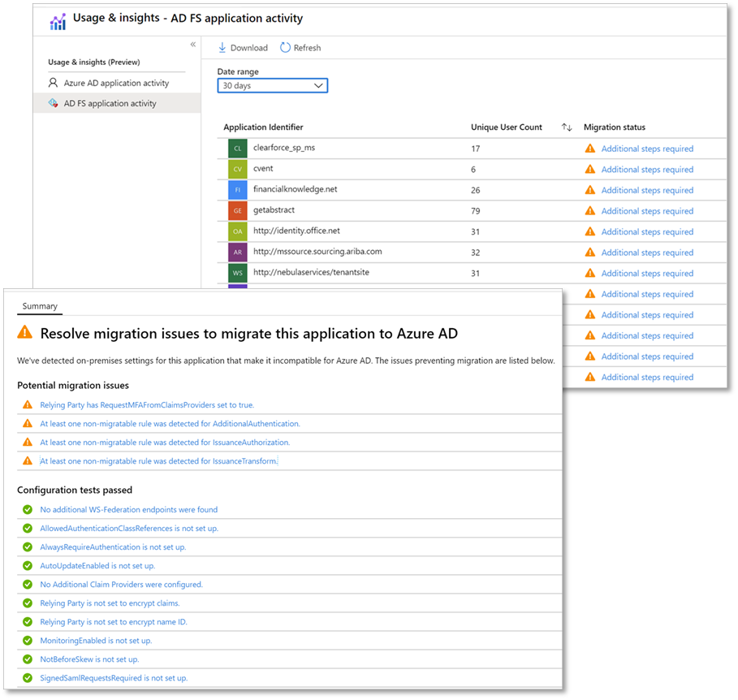Click green check beside WS-Federation endpoints
The height and width of the screenshot is (700, 738).
tap(28, 509)
